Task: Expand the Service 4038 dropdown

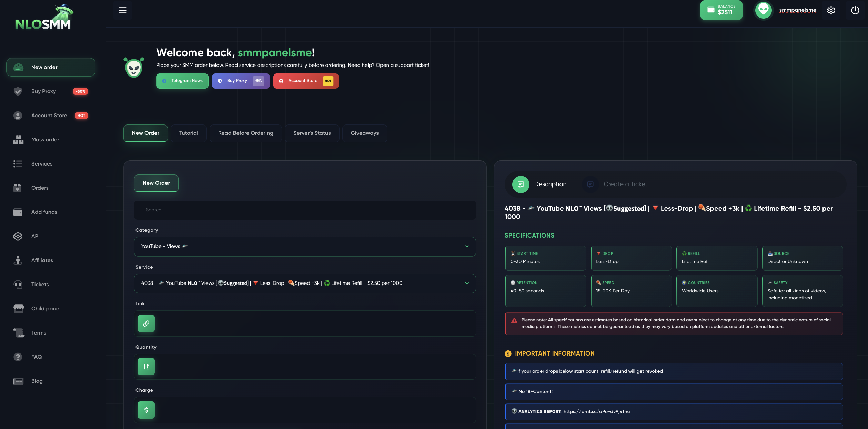Action: click(x=305, y=283)
